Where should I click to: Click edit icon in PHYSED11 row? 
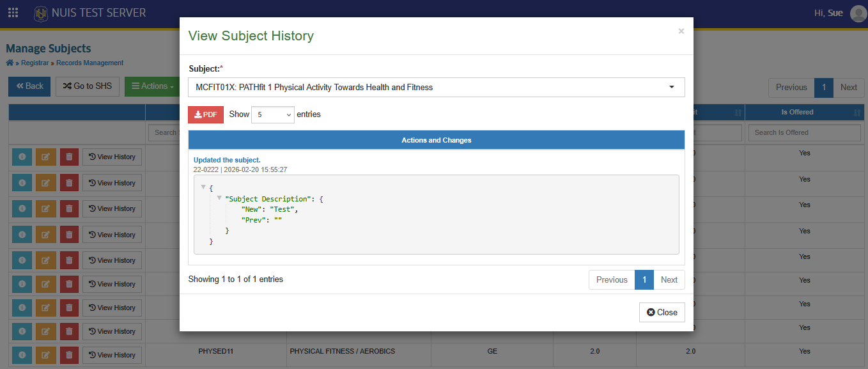(x=45, y=355)
